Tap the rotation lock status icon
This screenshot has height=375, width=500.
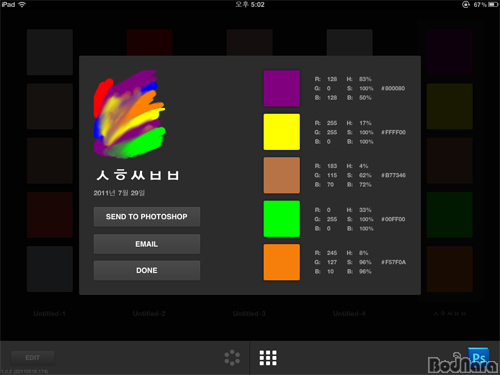coord(466,5)
